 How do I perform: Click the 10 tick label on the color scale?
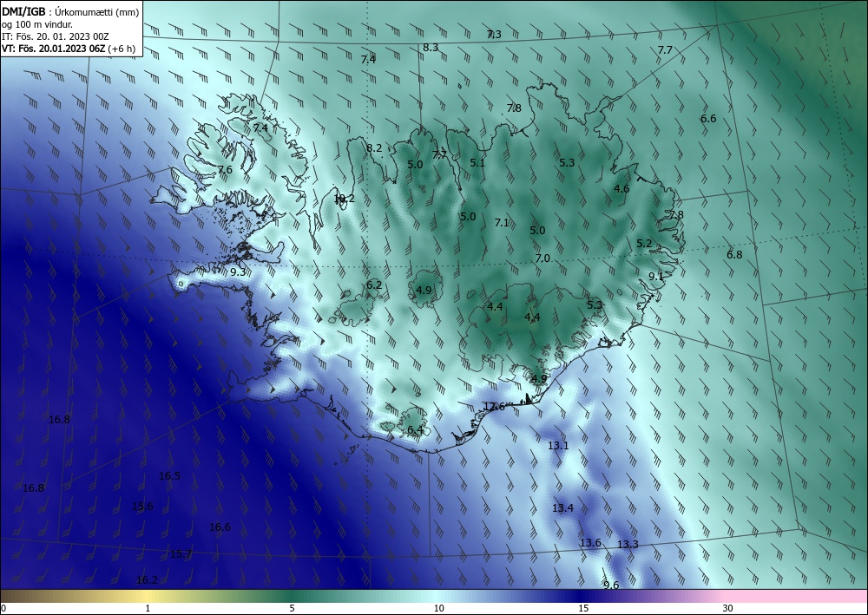tap(438, 608)
